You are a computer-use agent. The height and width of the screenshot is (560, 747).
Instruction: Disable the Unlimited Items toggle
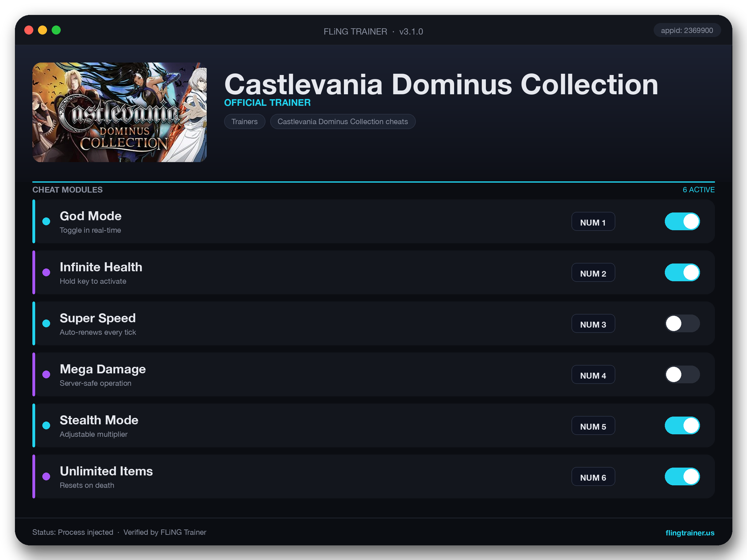[682, 476]
